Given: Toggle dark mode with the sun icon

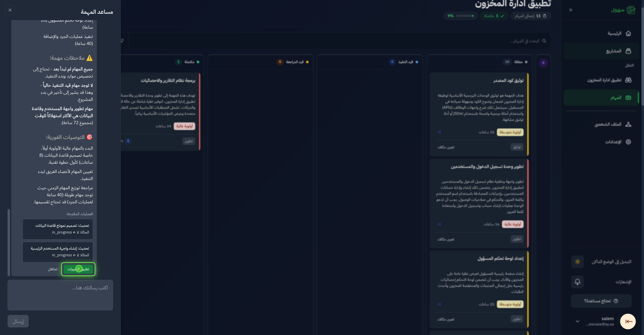Looking at the screenshot, I should click(577, 262).
